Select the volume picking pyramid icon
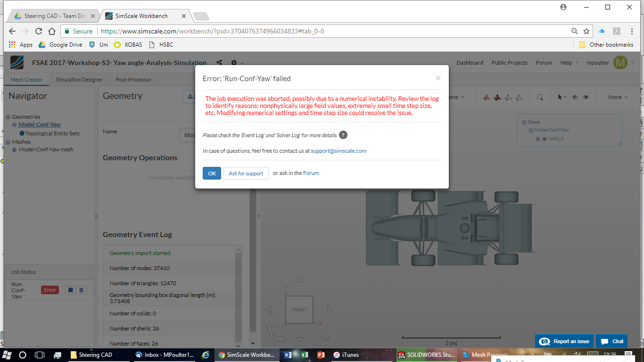644x362 pixels. pos(486,97)
